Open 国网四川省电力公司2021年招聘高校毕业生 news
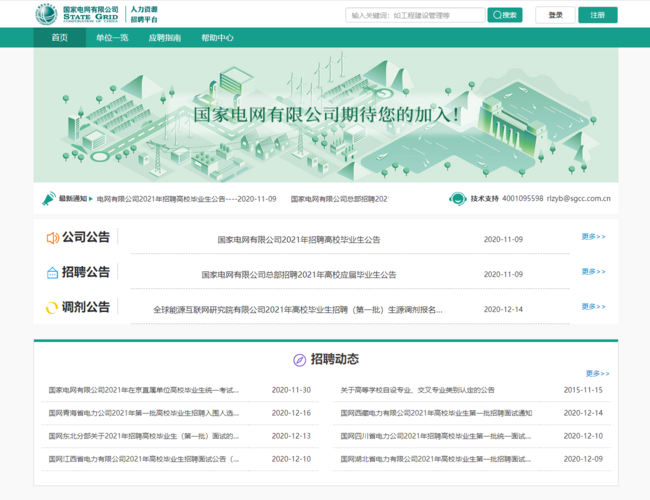The height and width of the screenshot is (500, 650). point(436,436)
